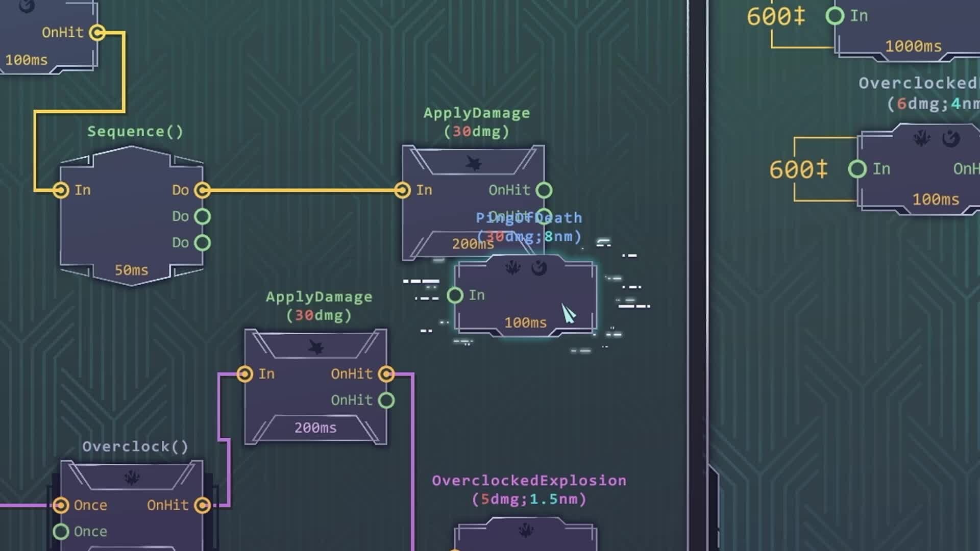Click the timer icon on right-panel Overclocked node

[951, 138]
